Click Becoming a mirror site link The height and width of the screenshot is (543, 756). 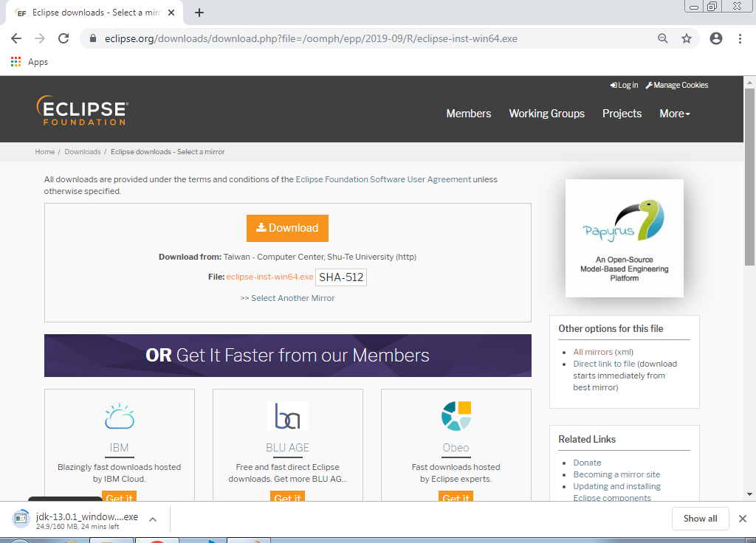(616, 474)
